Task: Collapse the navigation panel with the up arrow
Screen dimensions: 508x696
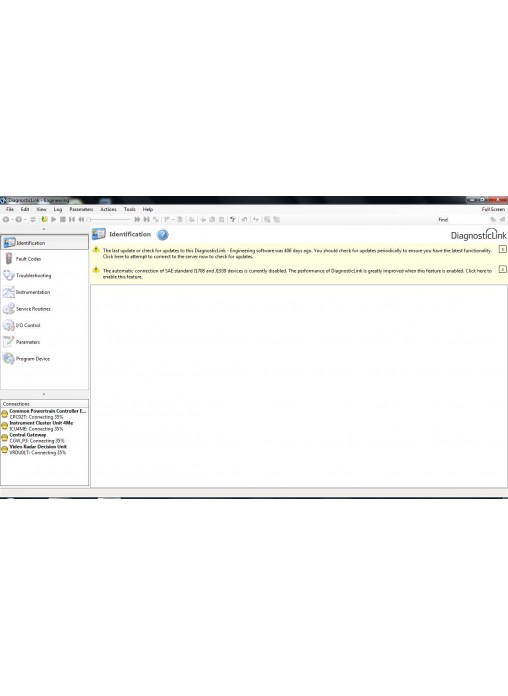Action: (44, 229)
